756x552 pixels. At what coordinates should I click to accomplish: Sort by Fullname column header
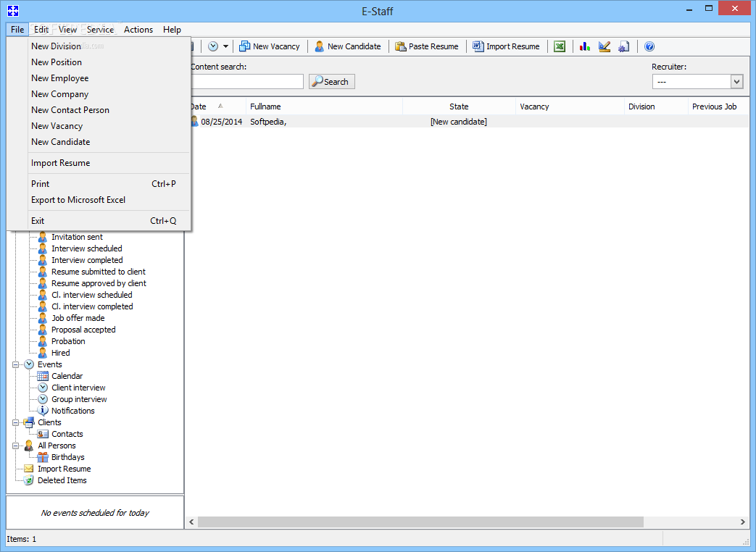pos(324,106)
